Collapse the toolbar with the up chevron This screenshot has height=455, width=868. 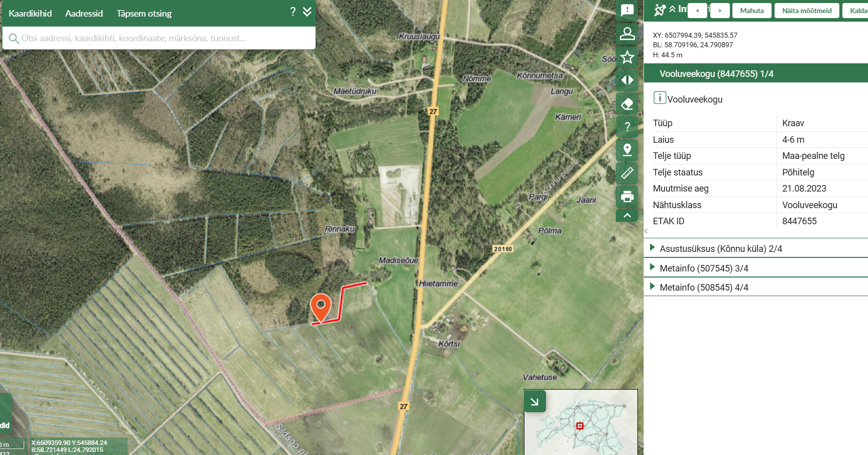click(627, 215)
